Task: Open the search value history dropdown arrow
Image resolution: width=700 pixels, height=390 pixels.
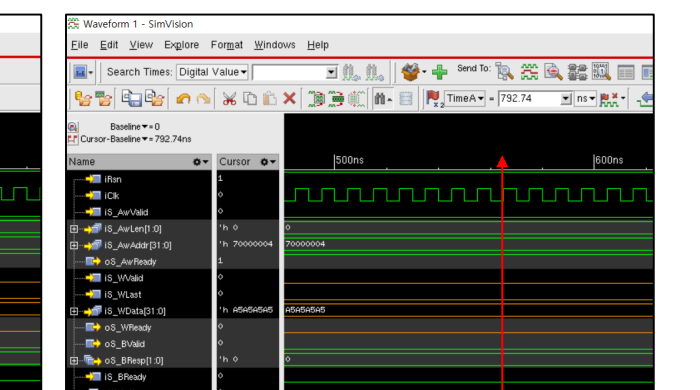Action: [331, 72]
